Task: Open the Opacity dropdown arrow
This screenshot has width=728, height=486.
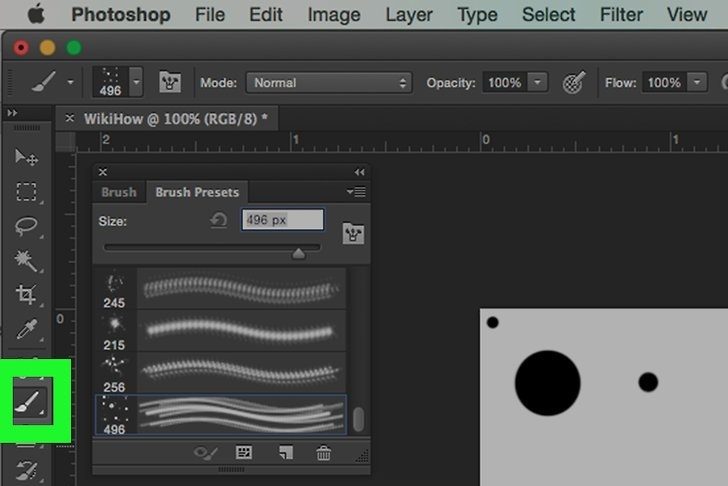Action: point(538,83)
